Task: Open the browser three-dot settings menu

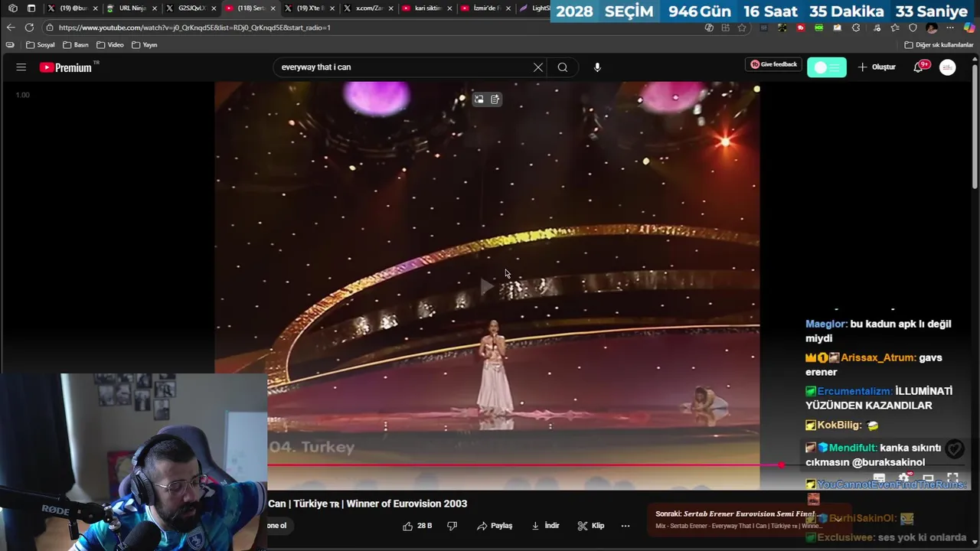Action: (950, 28)
